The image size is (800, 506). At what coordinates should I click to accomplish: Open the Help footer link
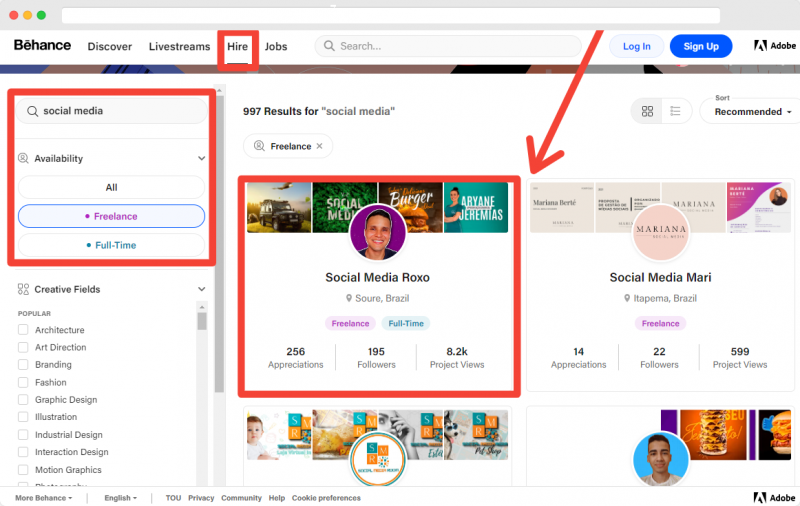click(x=277, y=498)
